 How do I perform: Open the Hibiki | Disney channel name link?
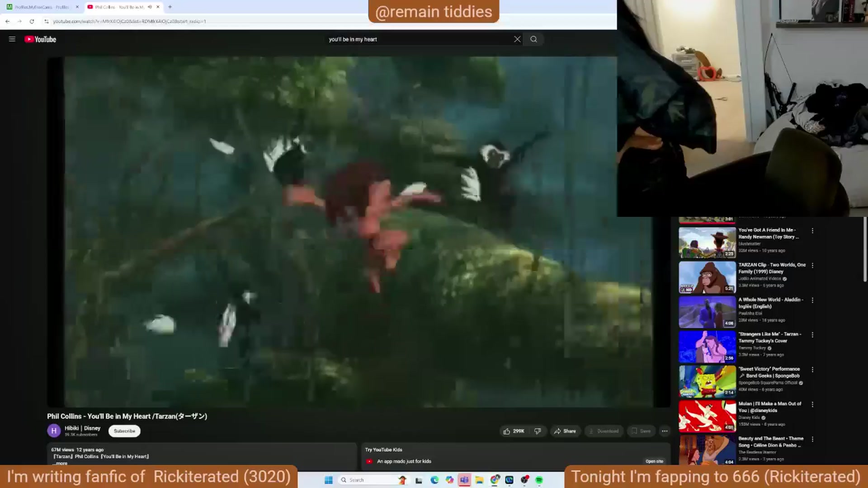point(82,428)
